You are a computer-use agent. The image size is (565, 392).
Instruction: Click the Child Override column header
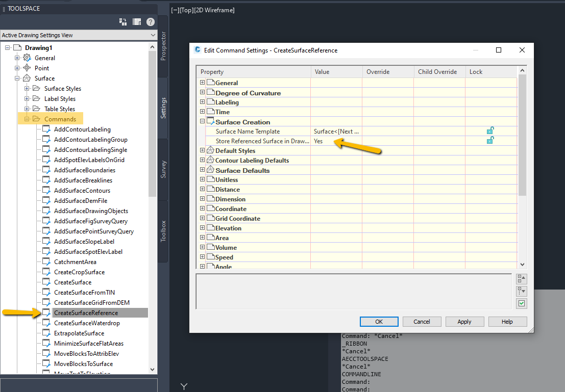click(439, 72)
